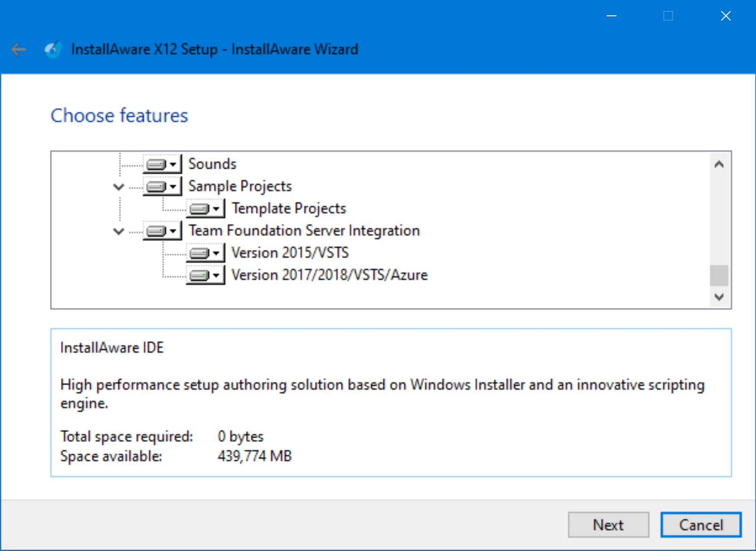The width and height of the screenshot is (756, 551).
Task: Click the feature list scroll-down arrow
Action: (719, 297)
